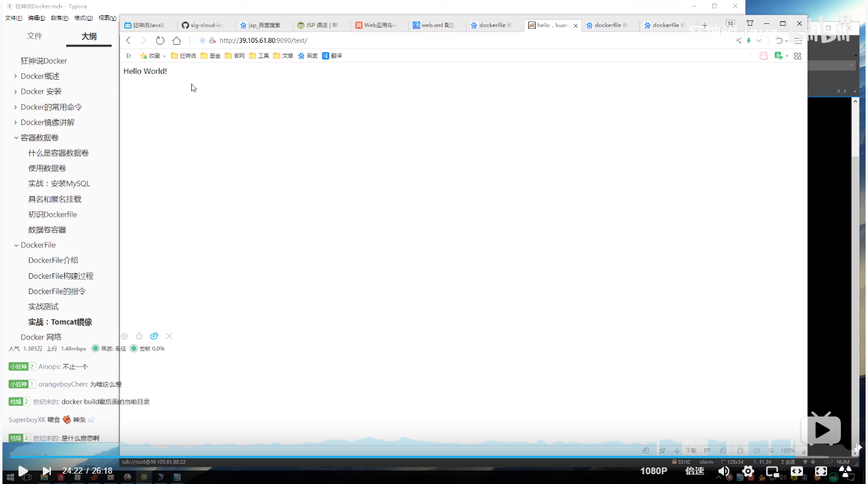Toggle picture-in-picture mode in video player
868x484 pixels.
(x=772, y=471)
